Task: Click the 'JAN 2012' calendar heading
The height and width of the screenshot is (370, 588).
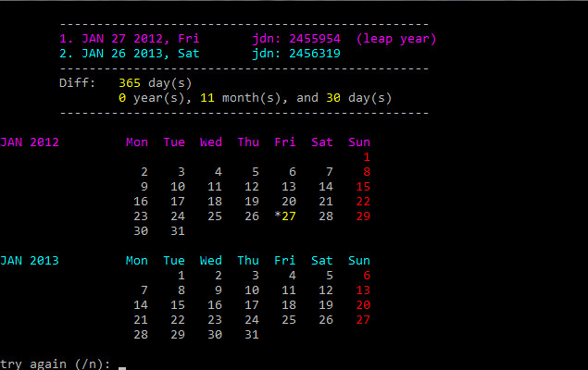Action: (x=30, y=142)
